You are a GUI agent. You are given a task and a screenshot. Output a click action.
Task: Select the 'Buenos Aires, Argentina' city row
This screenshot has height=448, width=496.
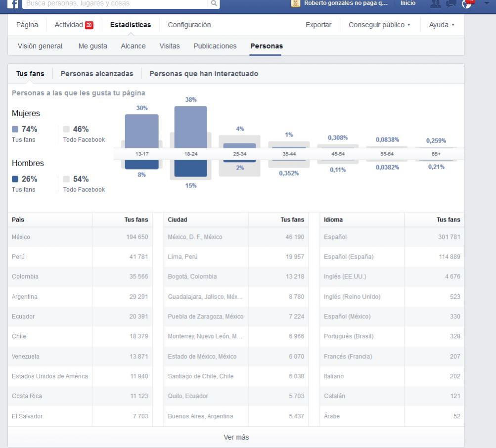point(236,416)
